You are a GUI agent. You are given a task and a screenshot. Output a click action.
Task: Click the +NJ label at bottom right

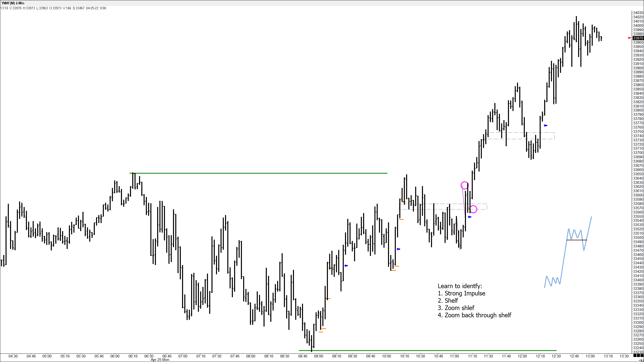pos(641,360)
